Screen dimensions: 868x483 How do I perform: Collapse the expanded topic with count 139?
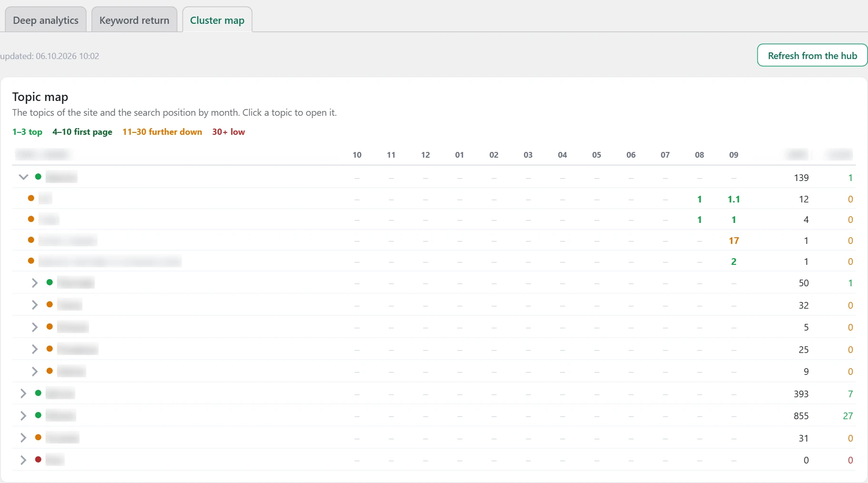[x=23, y=177]
